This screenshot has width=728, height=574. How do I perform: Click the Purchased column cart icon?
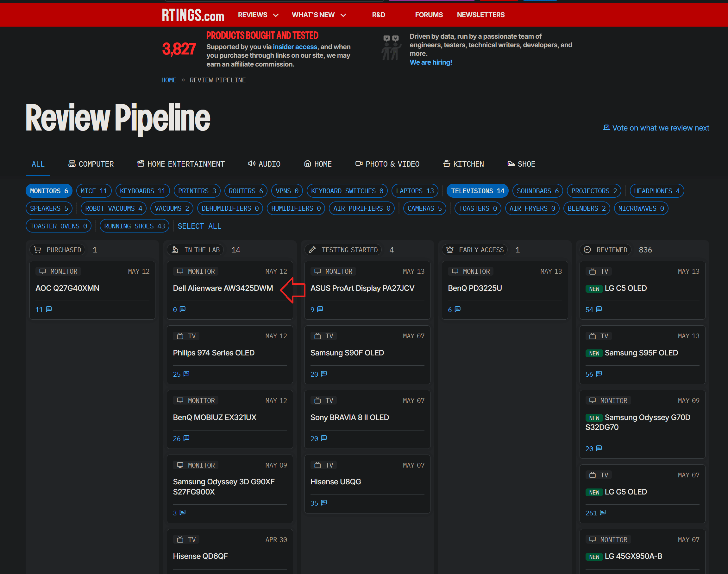point(38,250)
